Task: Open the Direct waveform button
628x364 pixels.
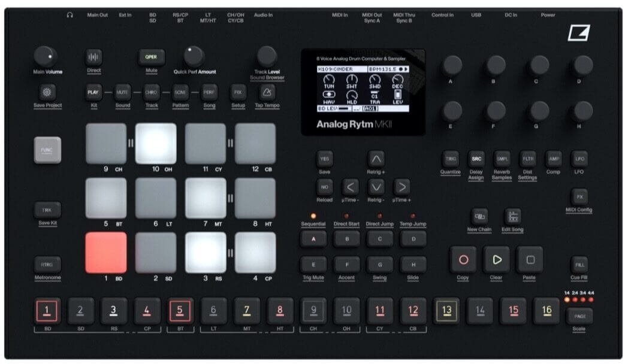Action: [x=93, y=57]
